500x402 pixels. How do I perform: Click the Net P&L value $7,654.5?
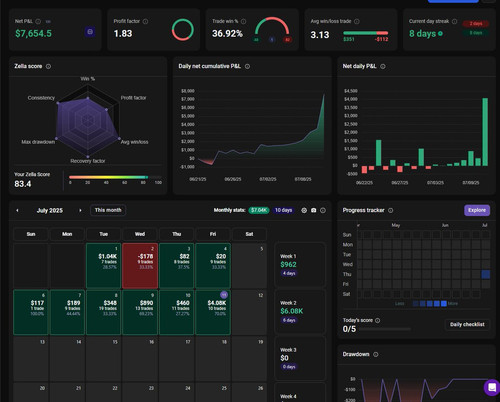click(33, 33)
